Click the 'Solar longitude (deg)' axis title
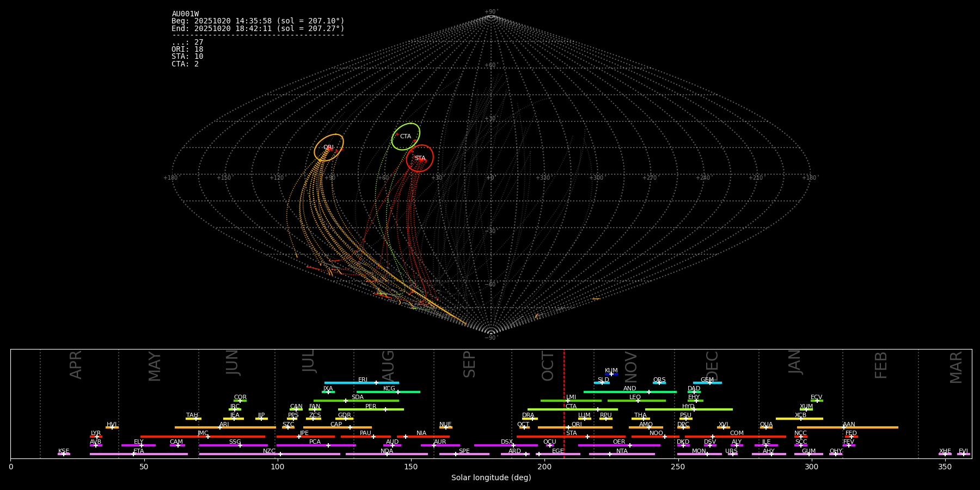980x490 pixels. [491, 478]
